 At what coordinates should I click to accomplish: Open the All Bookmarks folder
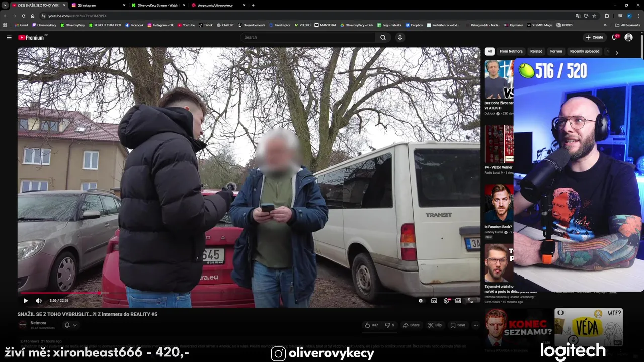628,25
